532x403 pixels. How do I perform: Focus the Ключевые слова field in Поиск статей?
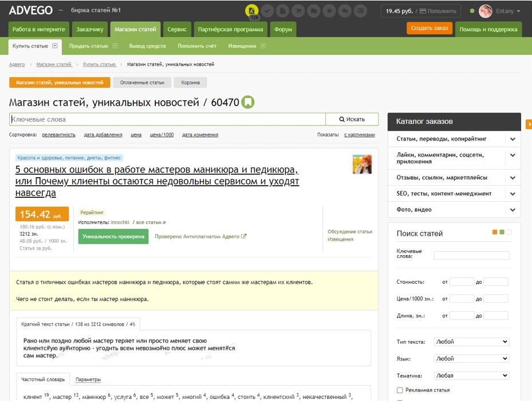coord(472,255)
